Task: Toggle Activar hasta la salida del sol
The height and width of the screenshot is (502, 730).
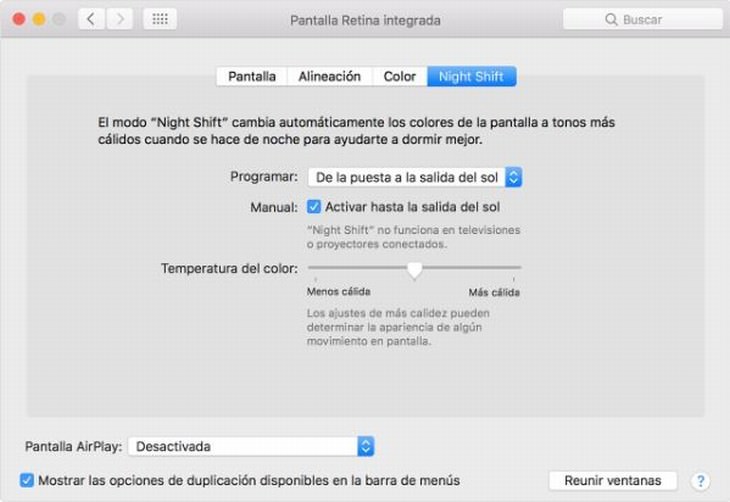Action: (x=314, y=207)
